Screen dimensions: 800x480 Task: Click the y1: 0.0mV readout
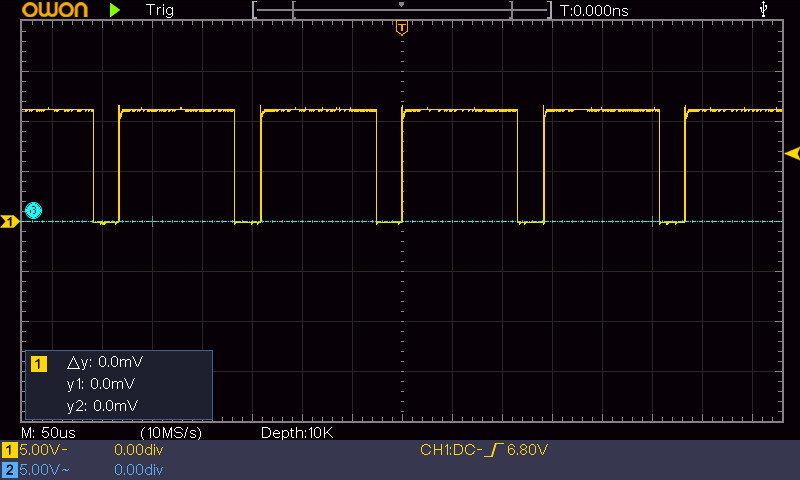(101, 384)
